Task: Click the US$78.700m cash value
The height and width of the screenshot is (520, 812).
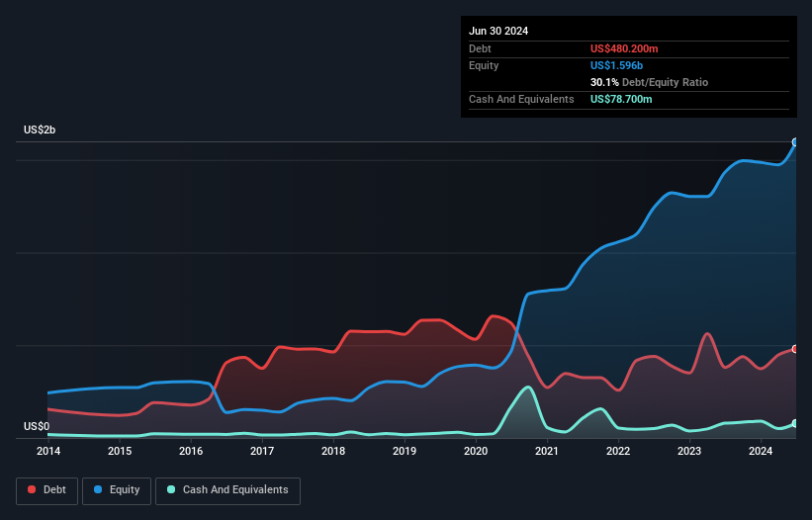Action: [621, 99]
